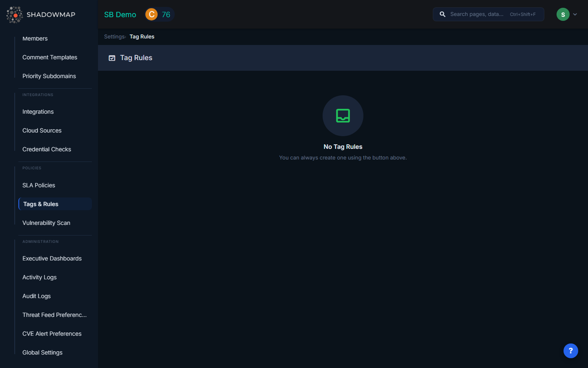Navigate to Audit Logs
Image resolution: width=588 pixels, height=368 pixels.
click(x=37, y=296)
